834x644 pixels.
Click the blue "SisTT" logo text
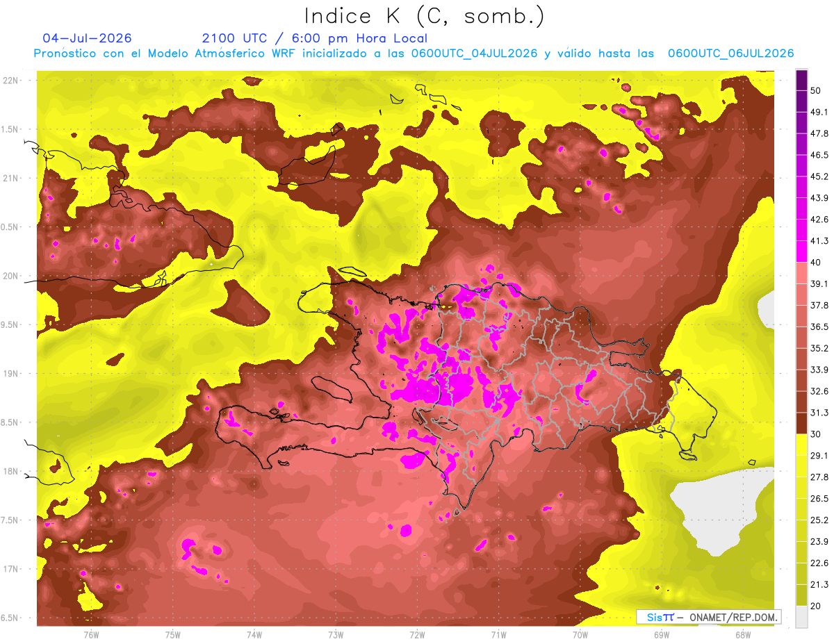click(x=660, y=617)
